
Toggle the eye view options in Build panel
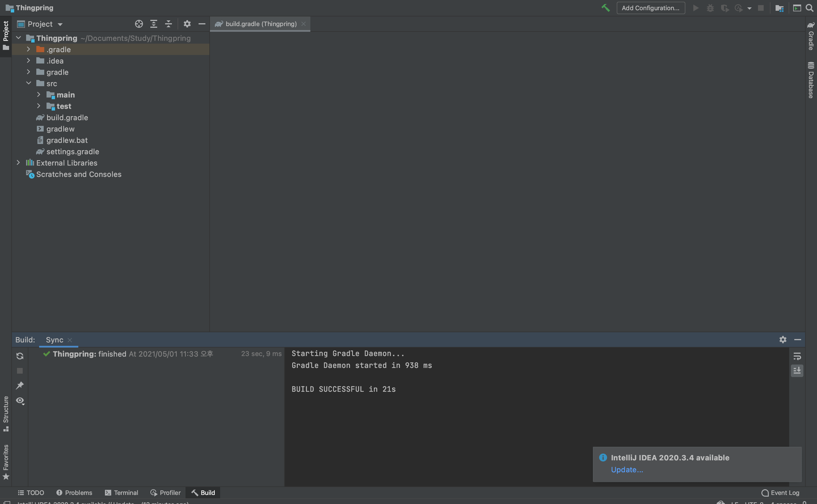20,400
